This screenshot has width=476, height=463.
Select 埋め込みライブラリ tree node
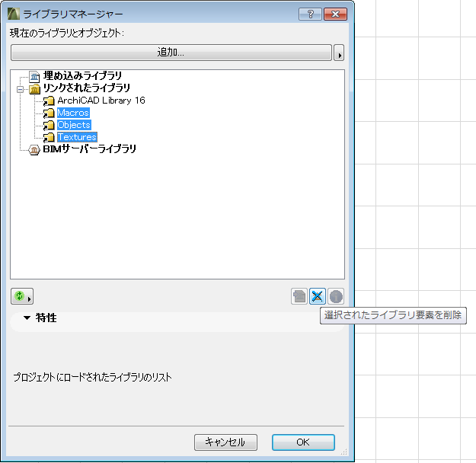(82, 75)
